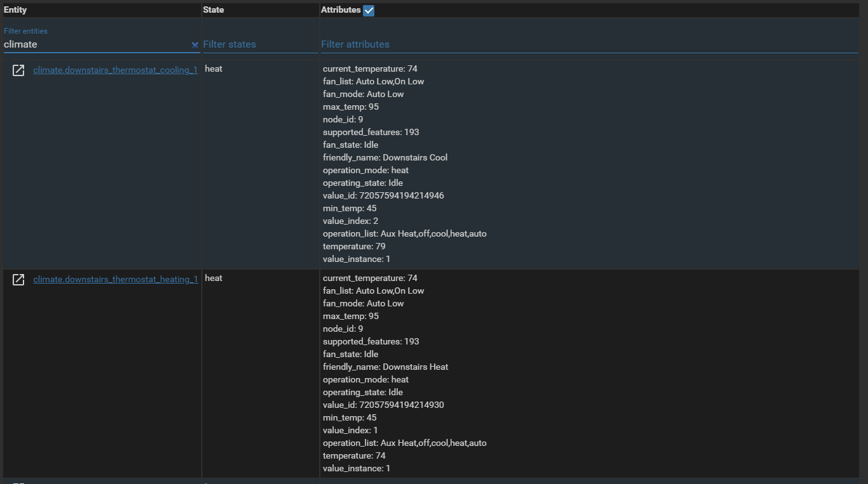Image resolution: width=868 pixels, height=484 pixels.
Task: Click the 'friendly_name: Downstairs Cool' attribute
Action: pos(385,157)
